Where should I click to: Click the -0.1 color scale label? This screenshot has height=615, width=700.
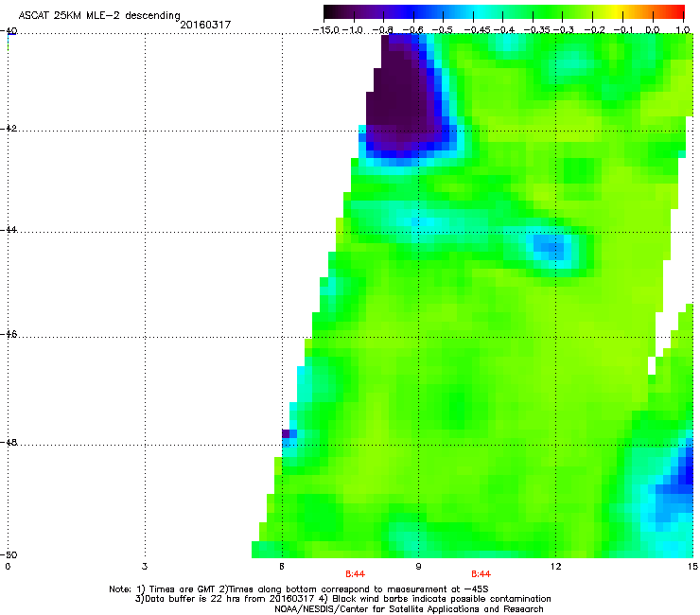coord(623,30)
